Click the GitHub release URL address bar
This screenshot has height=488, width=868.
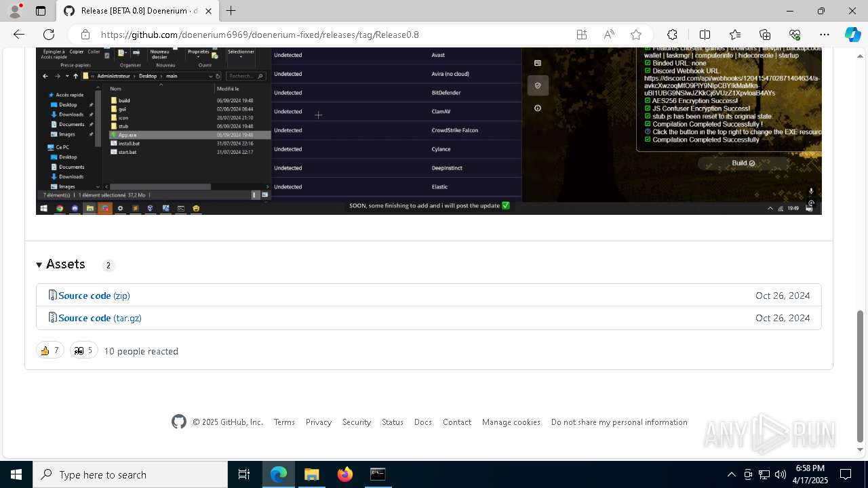pos(260,35)
